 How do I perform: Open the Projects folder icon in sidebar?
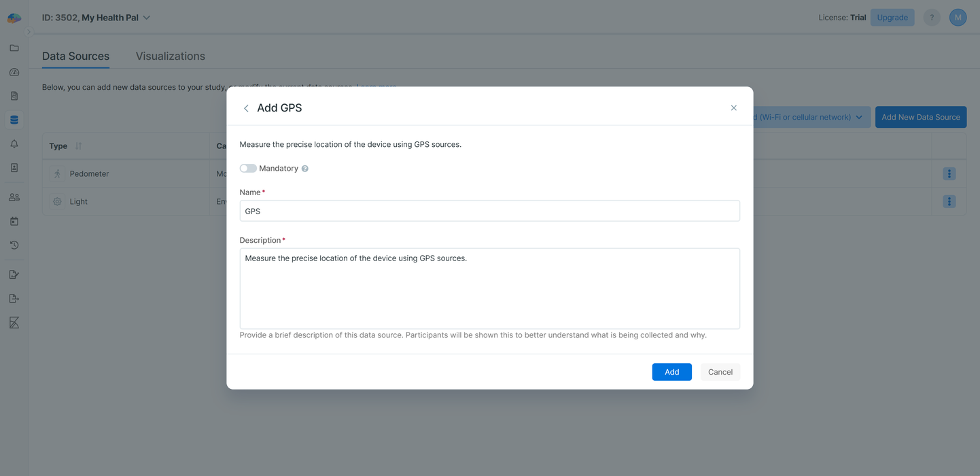(x=14, y=48)
